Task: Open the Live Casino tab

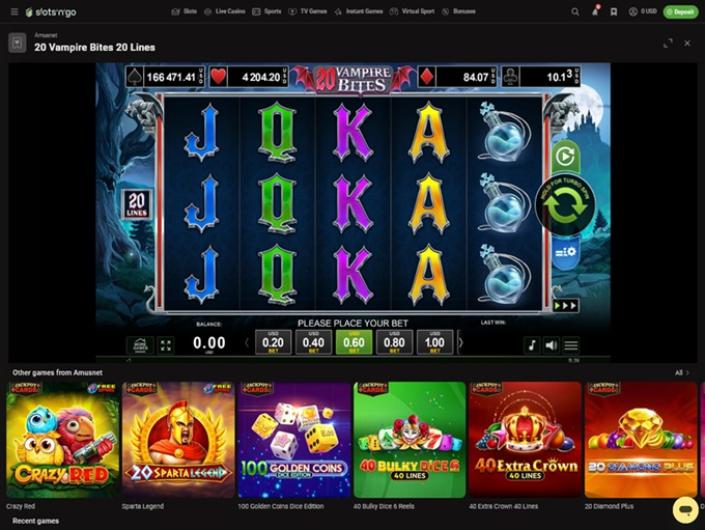Action: coord(225,12)
